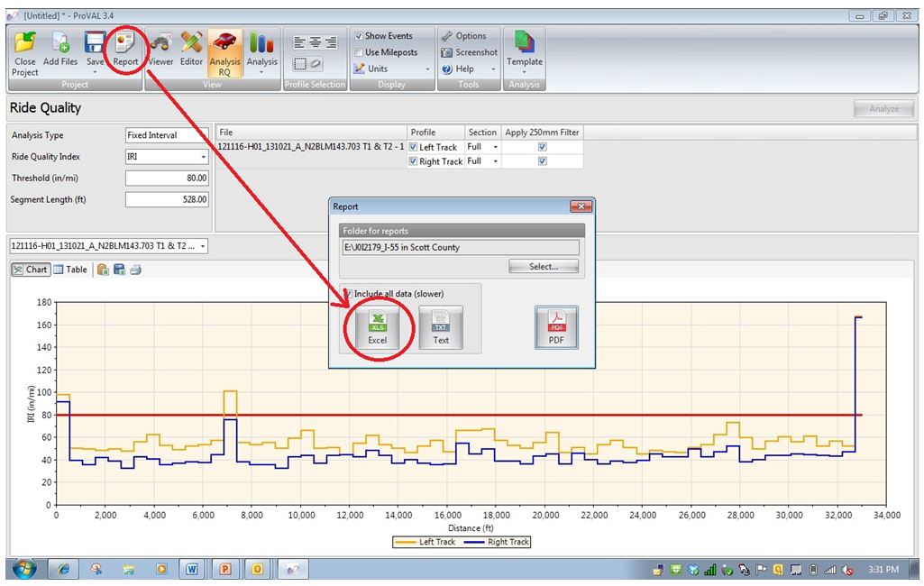
Task: Choose the eraser tool in Profile Selection
Action: [x=316, y=64]
